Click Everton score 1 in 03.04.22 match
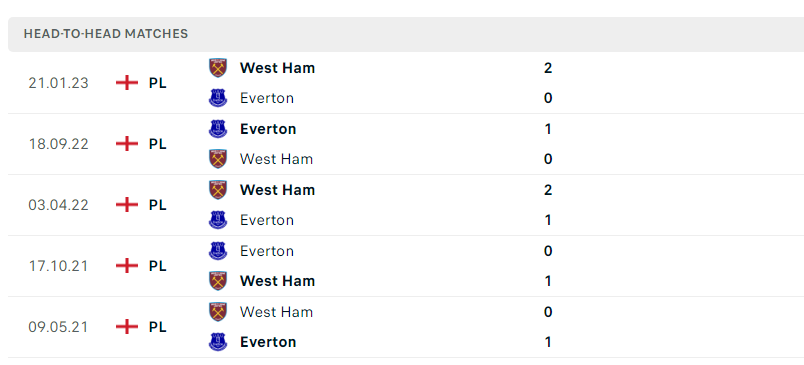This screenshot has width=804, height=365. 548,220
